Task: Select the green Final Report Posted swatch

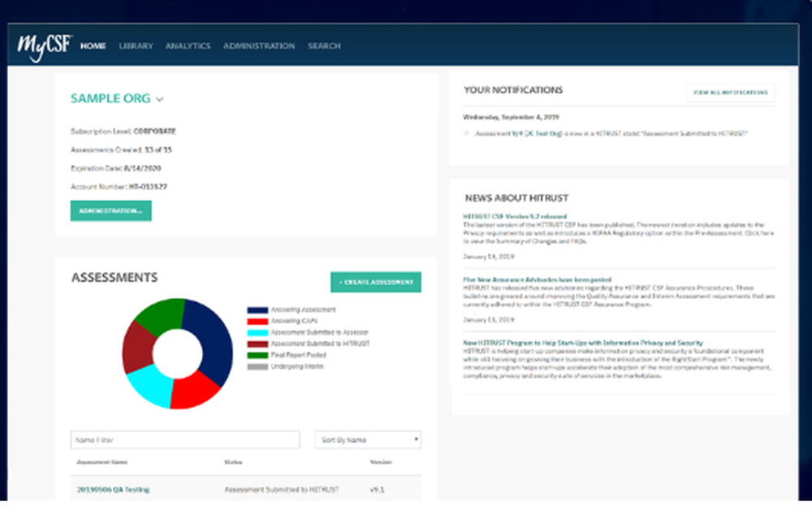Action: coord(257,355)
